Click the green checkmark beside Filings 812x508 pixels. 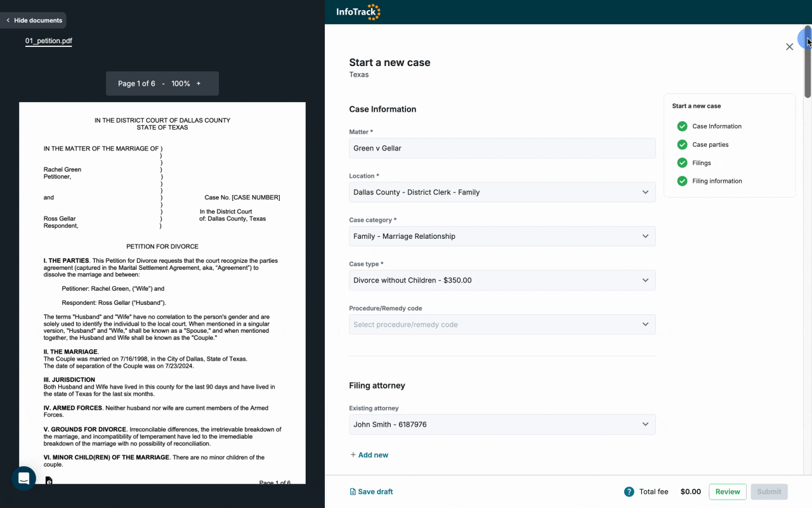point(682,163)
